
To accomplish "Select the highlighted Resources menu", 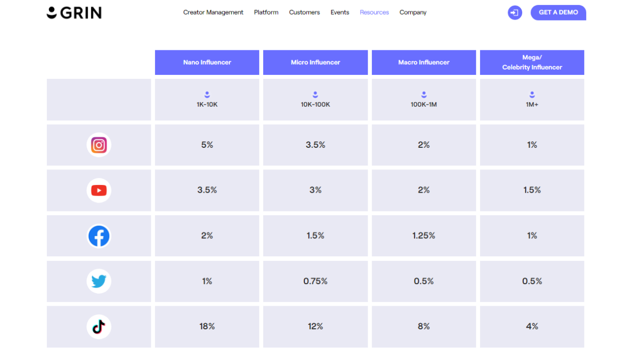I will click(x=374, y=13).
